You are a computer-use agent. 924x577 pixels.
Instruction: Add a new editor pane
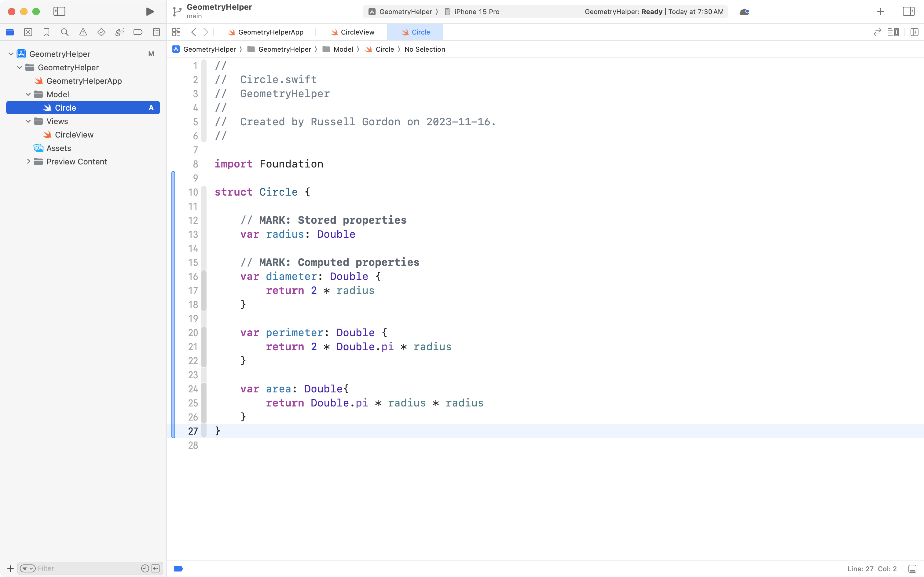click(915, 32)
